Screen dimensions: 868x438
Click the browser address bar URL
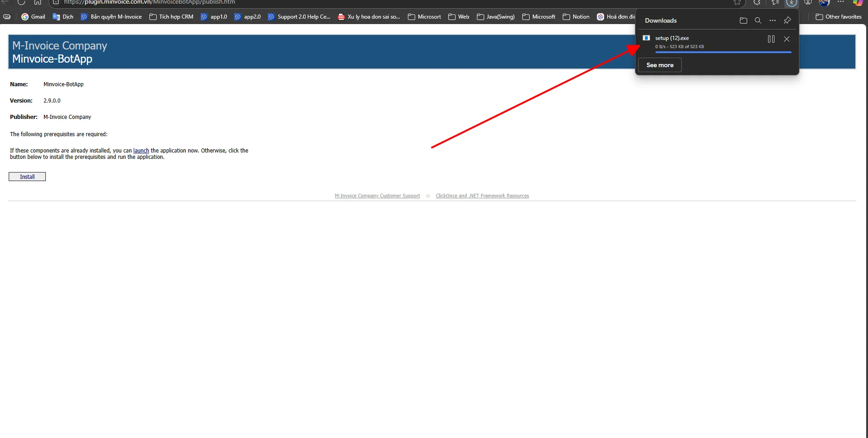click(x=149, y=2)
